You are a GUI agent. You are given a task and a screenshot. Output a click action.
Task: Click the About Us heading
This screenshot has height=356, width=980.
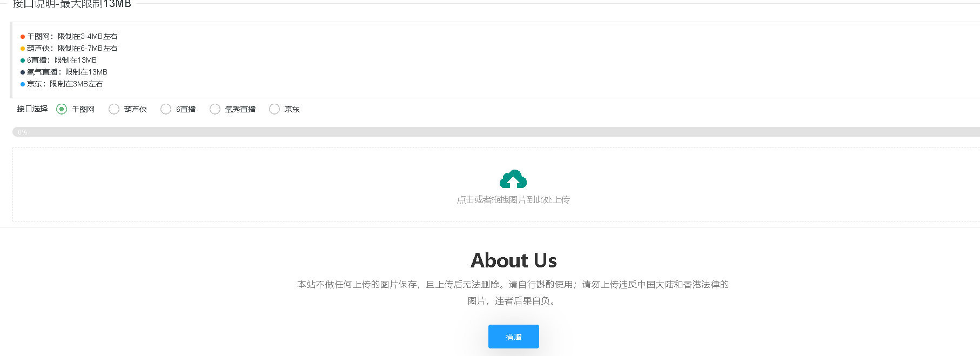[513, 260]
